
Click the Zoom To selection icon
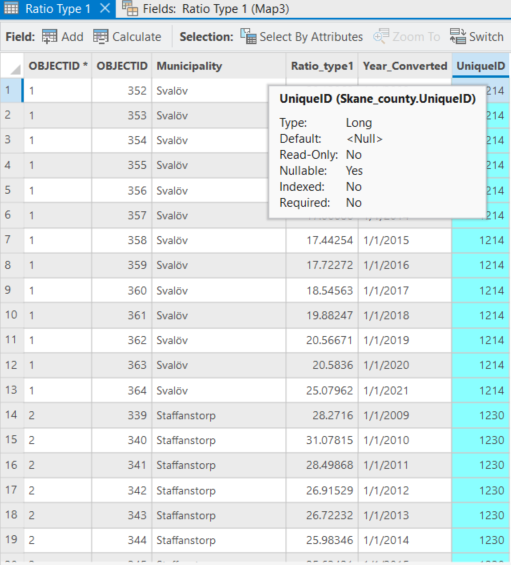[x=381, y=36]
